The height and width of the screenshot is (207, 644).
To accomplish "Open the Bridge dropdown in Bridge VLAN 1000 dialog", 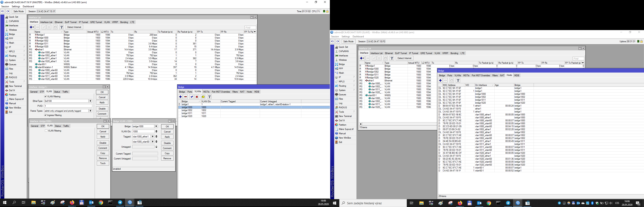I will (x=156, y=126).
